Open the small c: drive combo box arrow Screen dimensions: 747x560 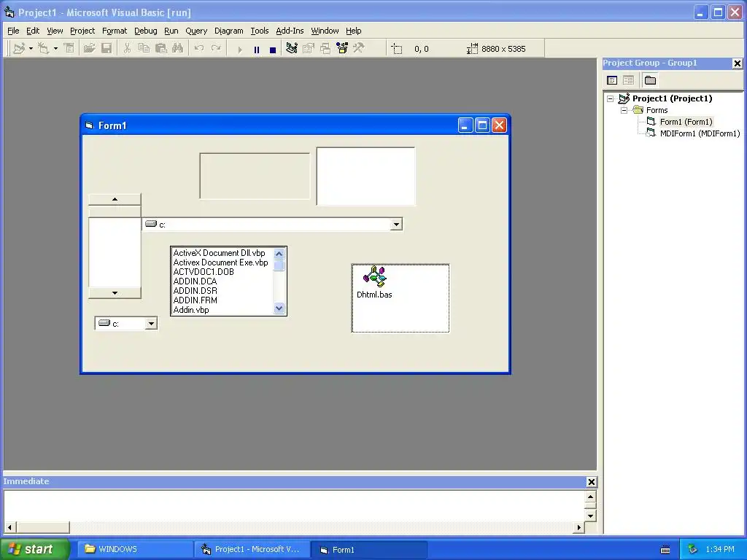[151, 324]
